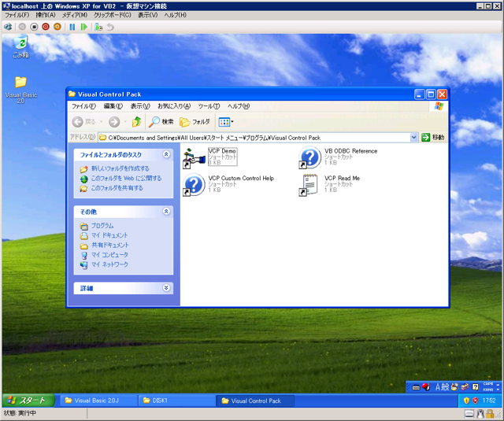Screen dimensions: 504x421
Task: Take a snapshot using the toolbar icon
Action: 98,27
